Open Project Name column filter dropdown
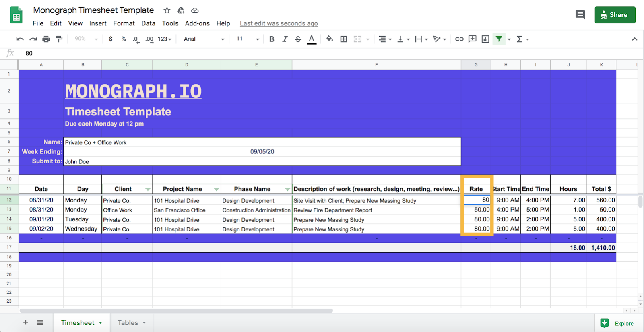The height and width of the screenshot is (332, 644). 217,189
